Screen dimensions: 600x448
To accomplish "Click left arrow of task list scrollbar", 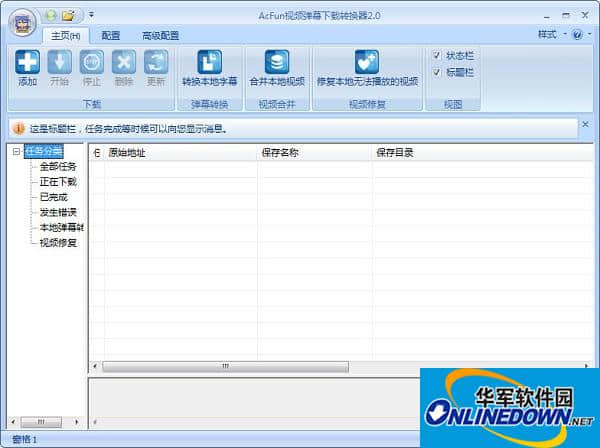I will tap(95, 367).
